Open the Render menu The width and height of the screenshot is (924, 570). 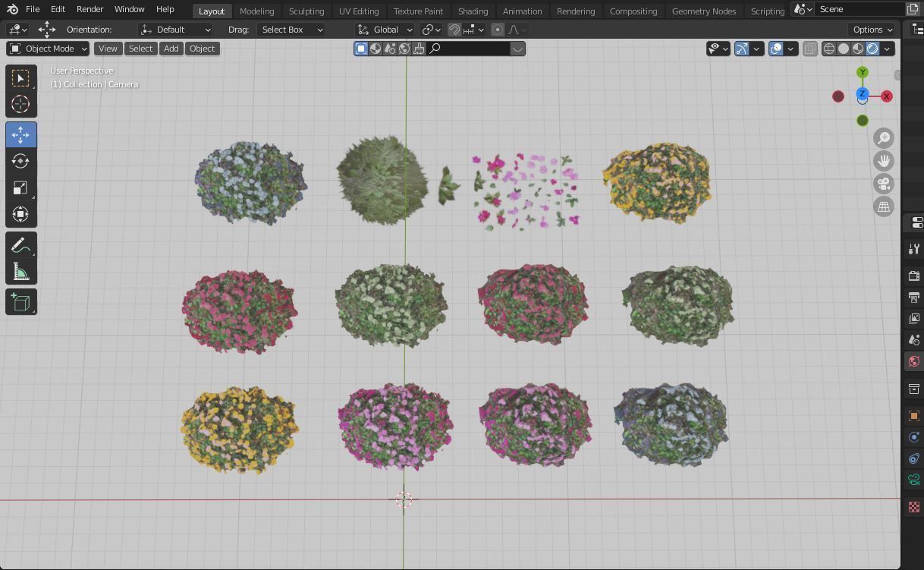(x=90, y=9)
